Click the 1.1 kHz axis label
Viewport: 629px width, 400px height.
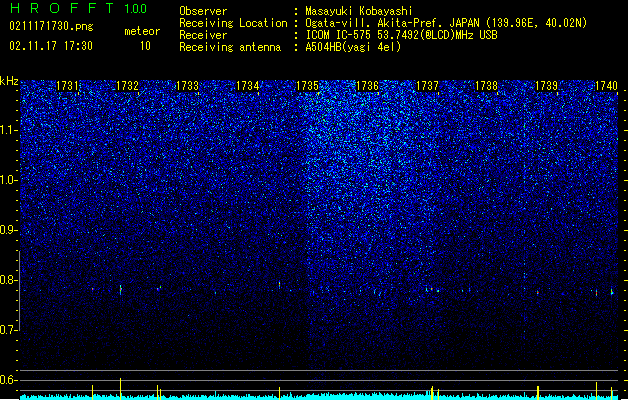[x=9, y=130]
